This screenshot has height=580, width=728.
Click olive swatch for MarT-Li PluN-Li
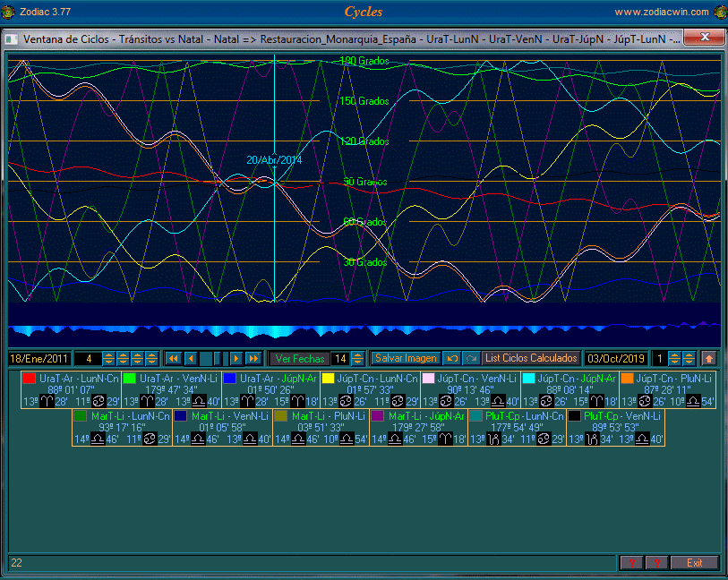click(281, 415)
